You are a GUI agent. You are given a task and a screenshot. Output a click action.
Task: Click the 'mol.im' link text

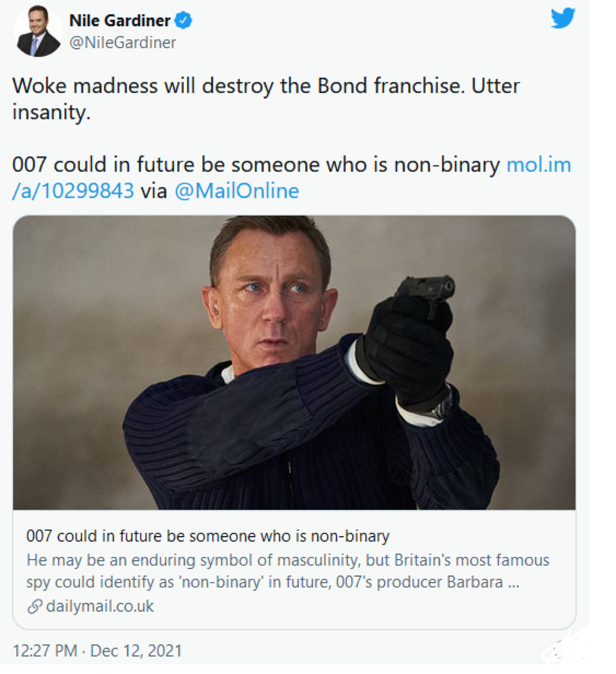point(538,165)
